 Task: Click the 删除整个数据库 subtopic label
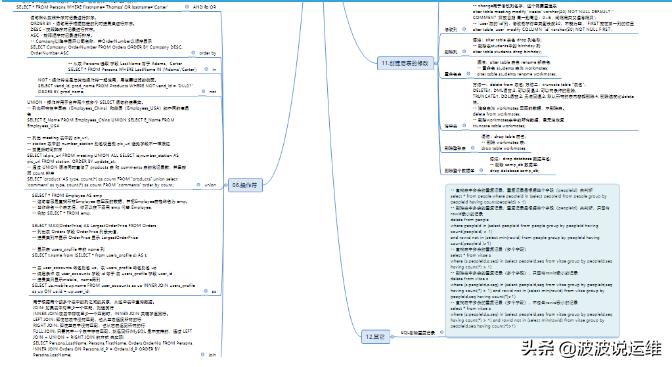pos(459,170)
